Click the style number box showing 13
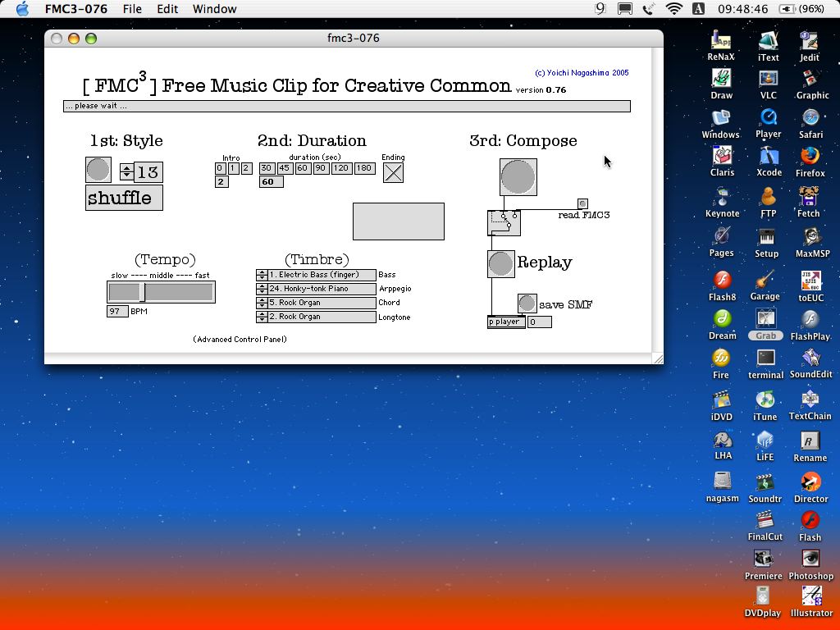The height and width of the screenshot is (630, 840). click(x=148, y=172)
